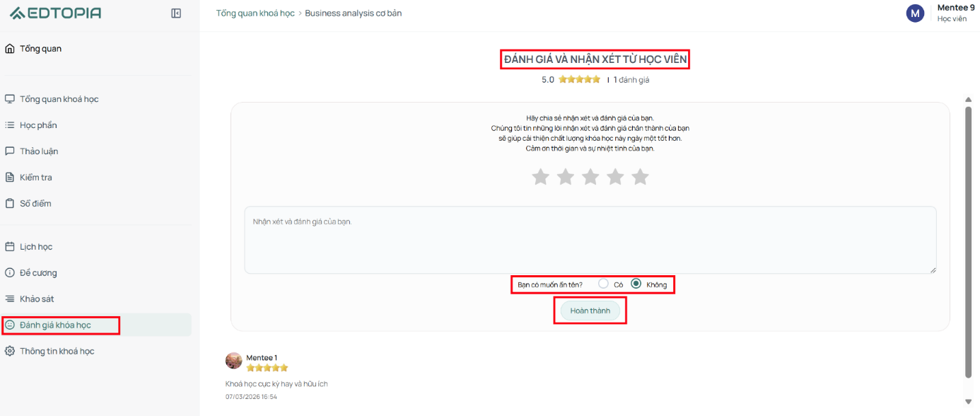Open the Mentee 9 profile avatar
Viewport: 980px width, 416px height.
pyautogui.click(x=915, y=13)
